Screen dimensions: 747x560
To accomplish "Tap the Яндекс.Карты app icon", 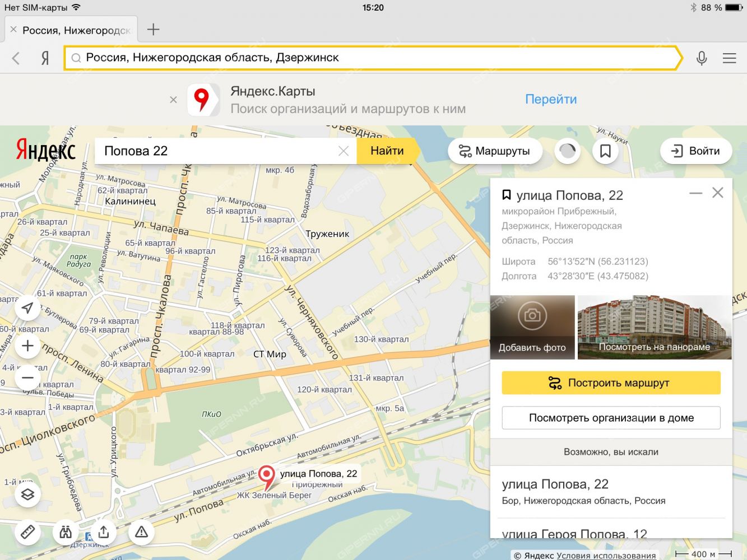I will click(x=203, y=100).
